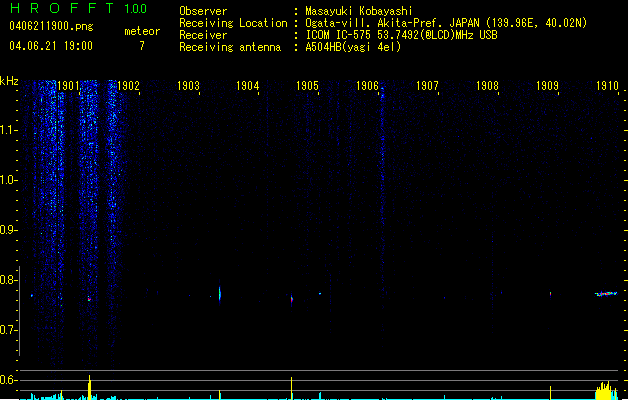Viewport: 629px width, 400px height.
Task: Click the 1902 time marker
Action: point(128,86)
